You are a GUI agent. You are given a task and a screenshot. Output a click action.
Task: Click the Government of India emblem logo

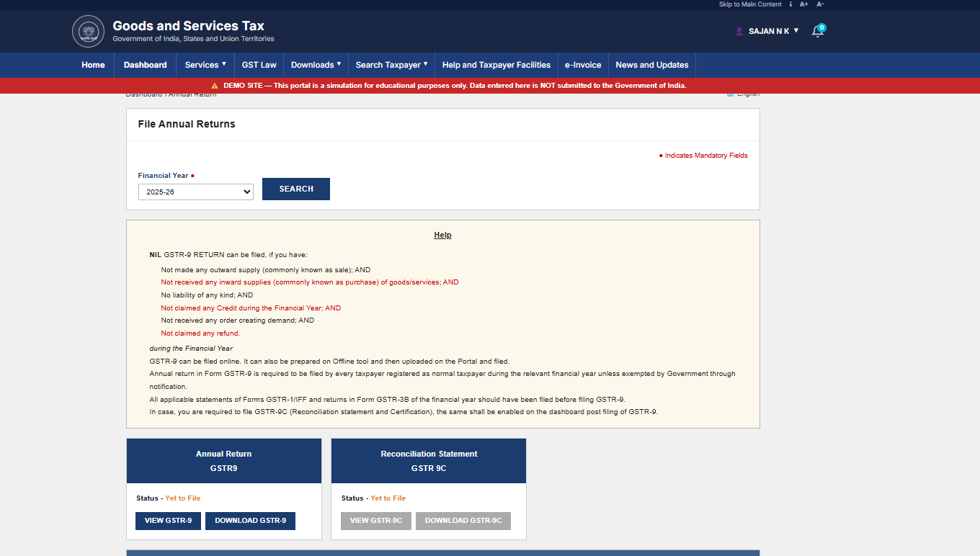click(x=88, y=31)
